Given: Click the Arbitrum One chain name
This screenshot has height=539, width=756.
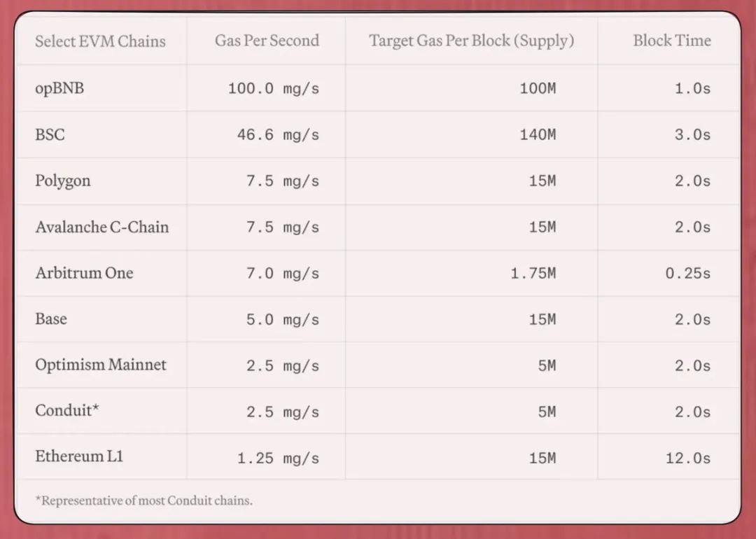Looking at the screenshot, I should (x=84, y=273).
